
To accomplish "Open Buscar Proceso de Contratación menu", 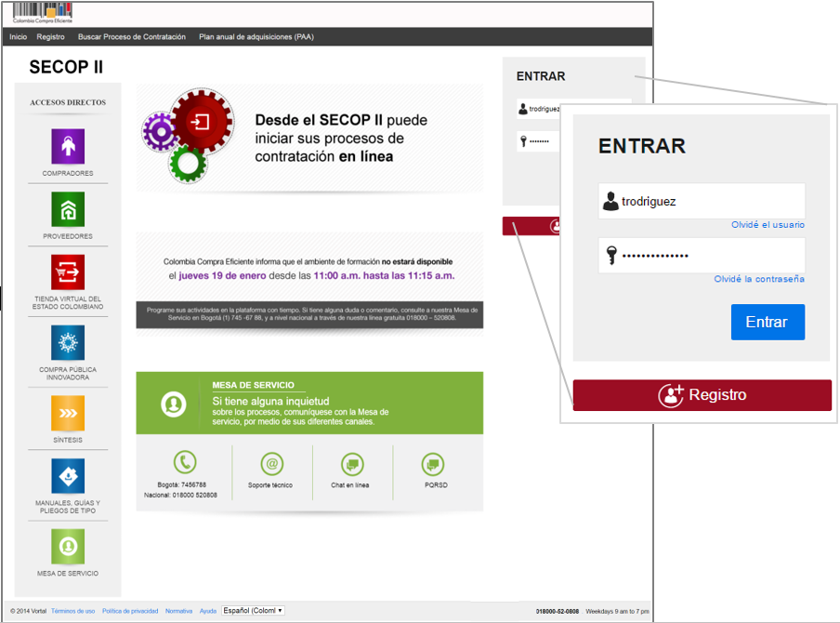I will tap(132, 37).
